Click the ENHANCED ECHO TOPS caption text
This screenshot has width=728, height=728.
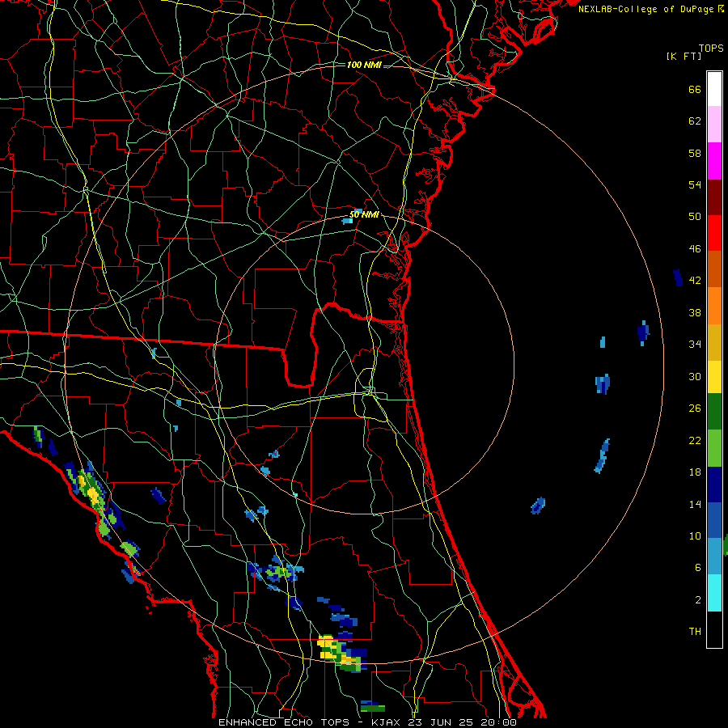[284, 722]
